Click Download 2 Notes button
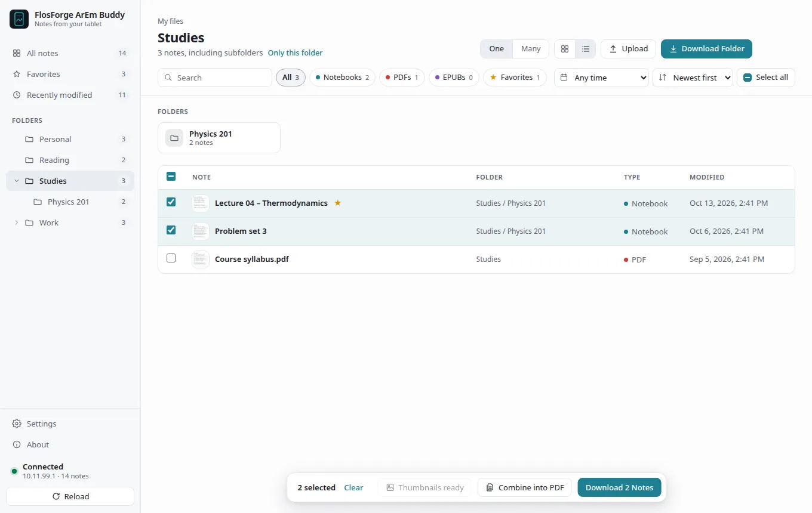Screen dimensions: 812x513 click(x=619, y=487)
